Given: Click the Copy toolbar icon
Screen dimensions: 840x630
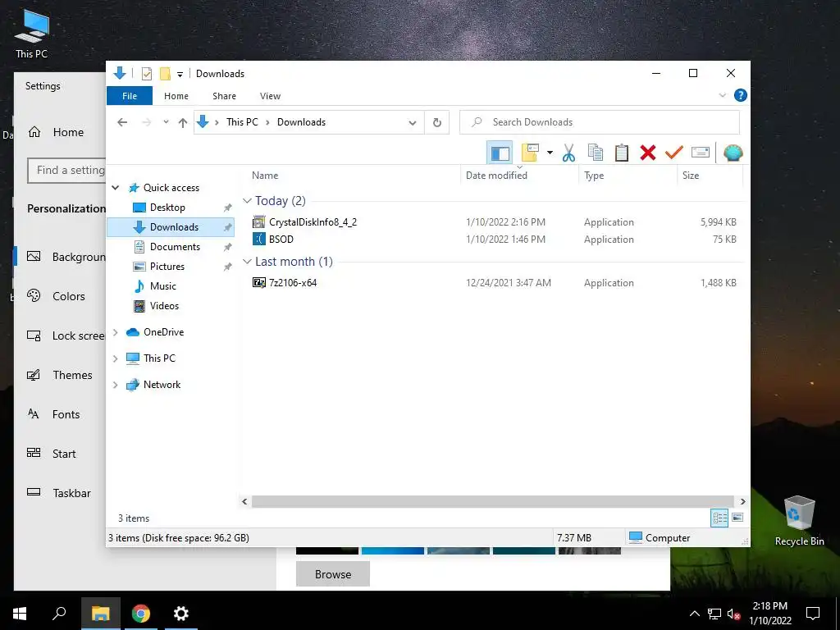Looking at the screenshot, I should pos(596,153).
